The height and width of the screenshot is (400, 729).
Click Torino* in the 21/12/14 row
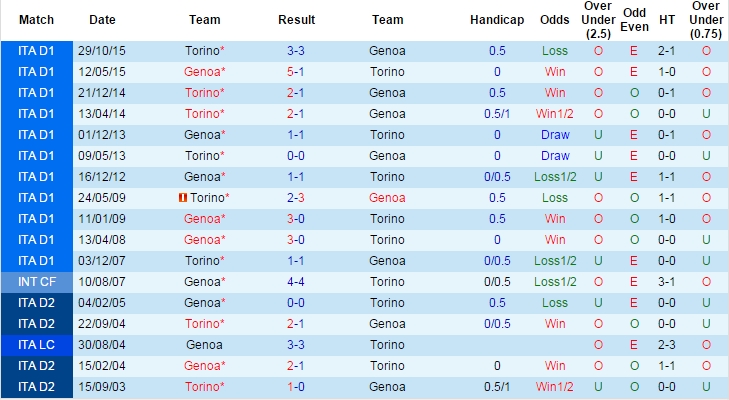(205, 93)
